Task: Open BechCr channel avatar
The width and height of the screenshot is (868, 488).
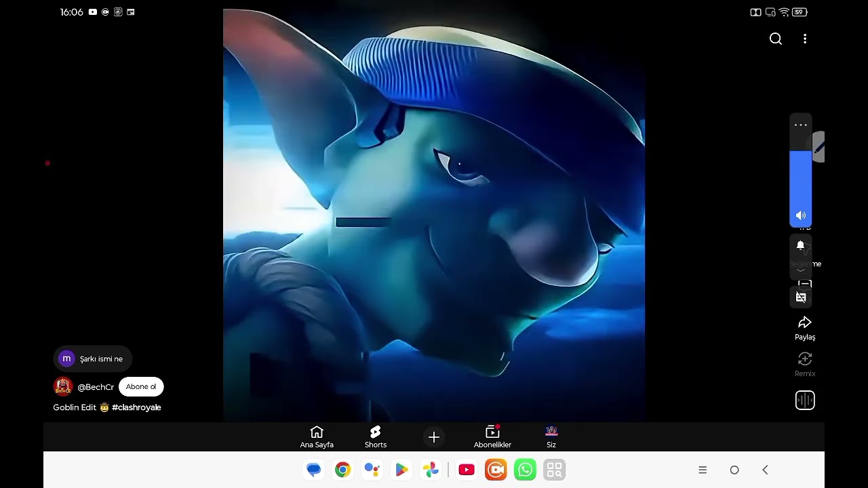Action: click(63, 386)
